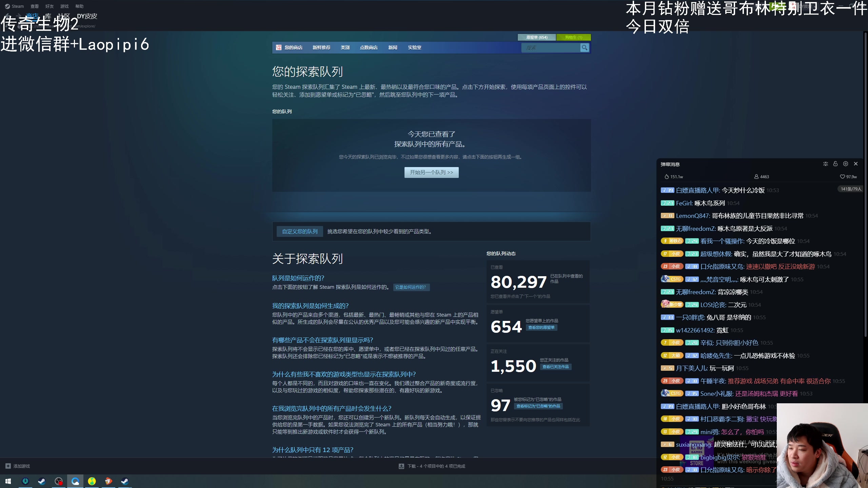Open the green 购物车 (1) cart button
The image size is (868, 488).
pyautogui.click(x=574, y=37)
